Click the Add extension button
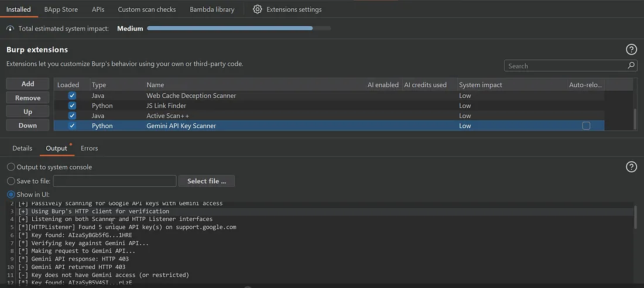Image resolution: width=644 pixels, height=288 pixels. [28, 84]
